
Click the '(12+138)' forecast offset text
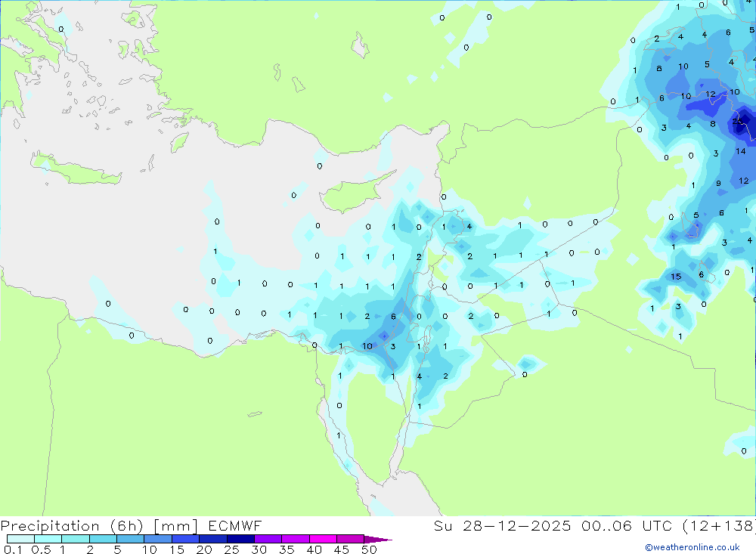pos(719,526)
